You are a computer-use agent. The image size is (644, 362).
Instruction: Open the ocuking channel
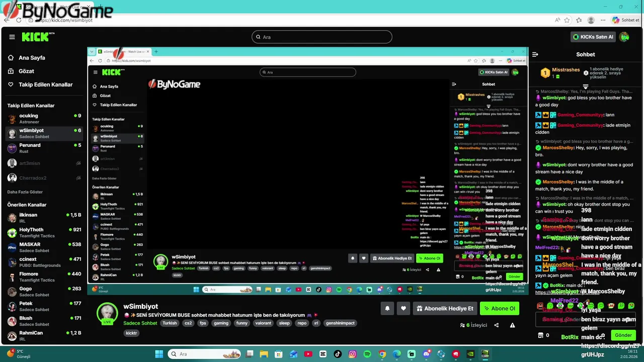coord(44,119)
